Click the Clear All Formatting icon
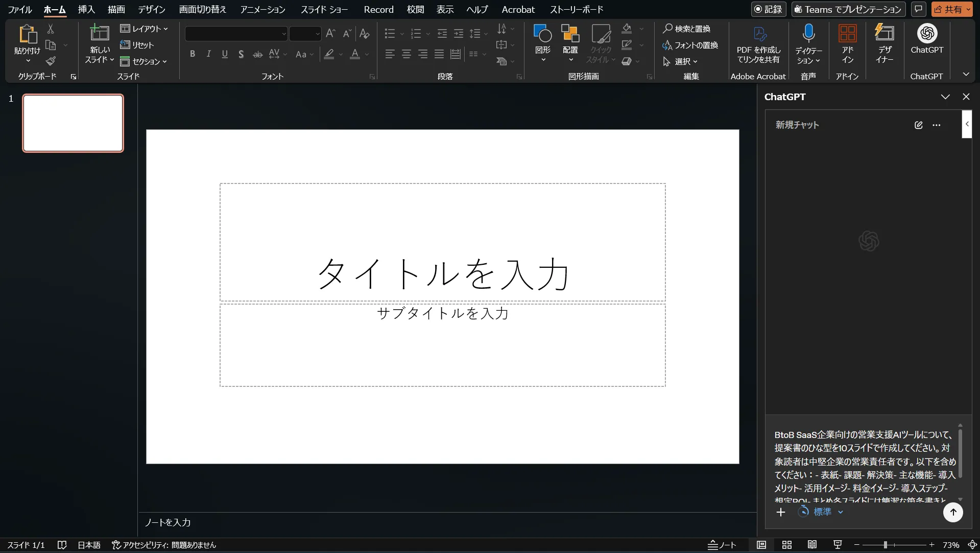 pos(364,34)
